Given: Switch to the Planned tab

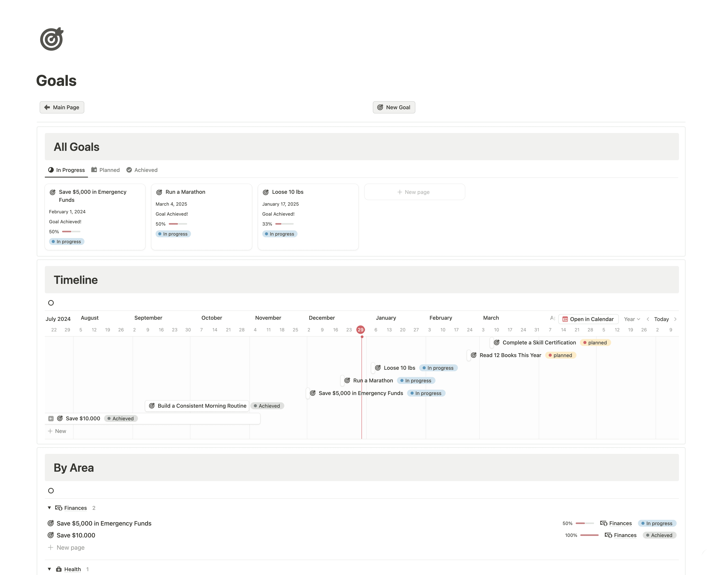Looking at the screenshot, I should (x=106, y=170).
